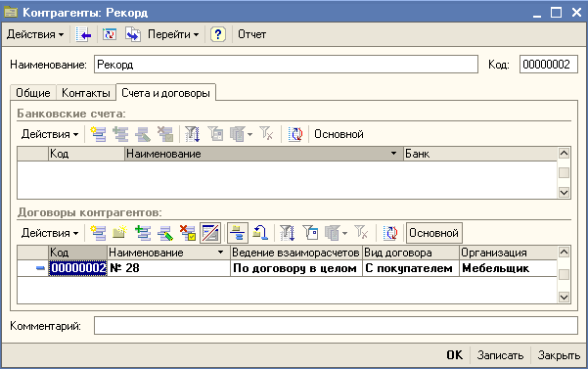Click contracts list scroll up arrow
The image size is (588, 369).
click(564, 253)
